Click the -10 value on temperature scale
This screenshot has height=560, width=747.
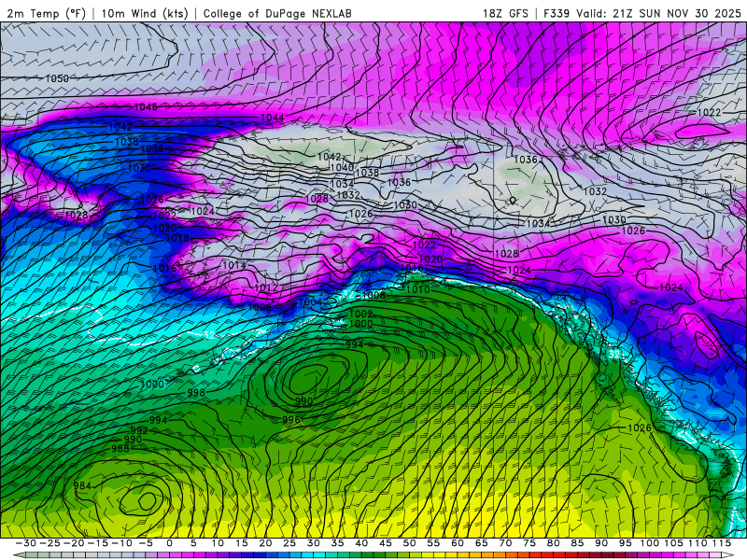122,543
